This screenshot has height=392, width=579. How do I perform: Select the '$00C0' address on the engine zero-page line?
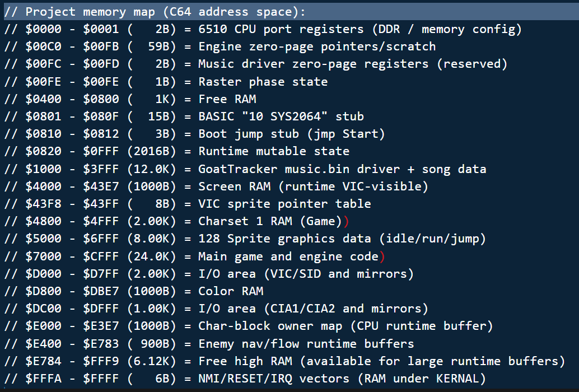point(43,46)
